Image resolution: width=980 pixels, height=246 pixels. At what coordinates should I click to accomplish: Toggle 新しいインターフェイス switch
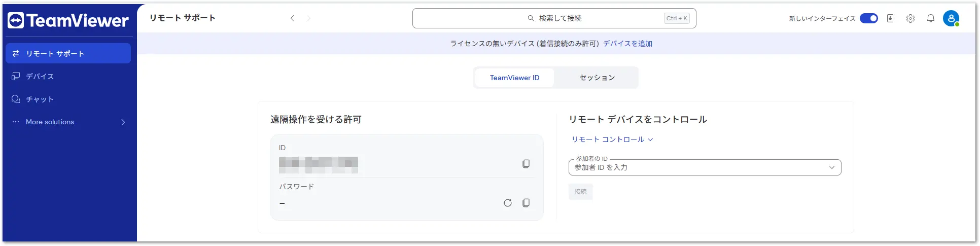pos(868,18)
